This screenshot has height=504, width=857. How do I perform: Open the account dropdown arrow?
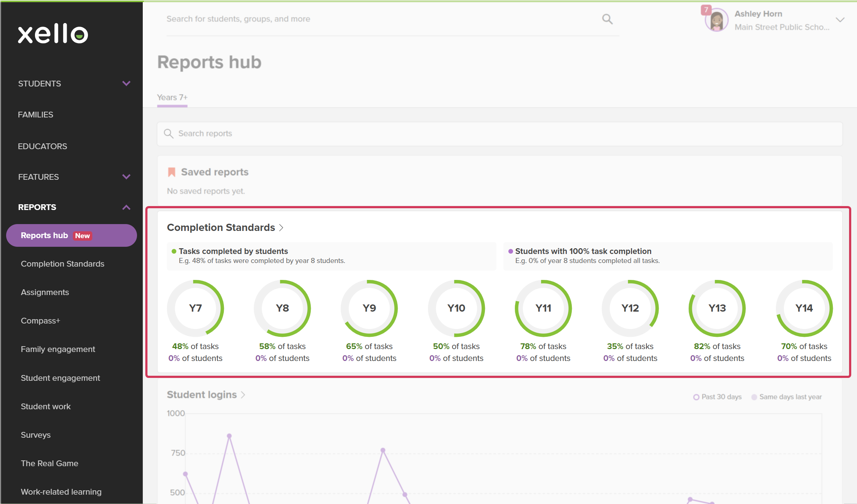pyautogui.click(x=840, y=20)
